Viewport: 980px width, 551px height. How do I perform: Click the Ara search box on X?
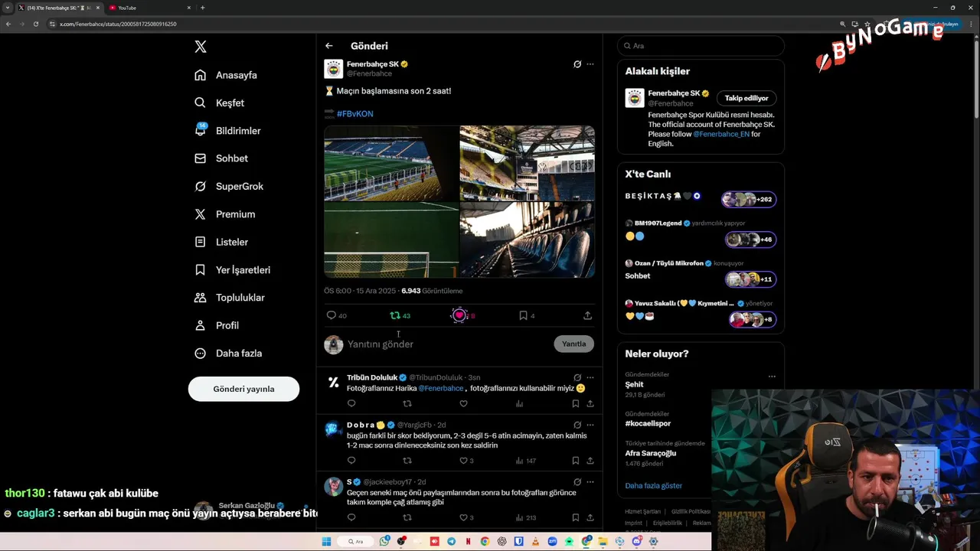pyautogui.click(x=701, y=46)
